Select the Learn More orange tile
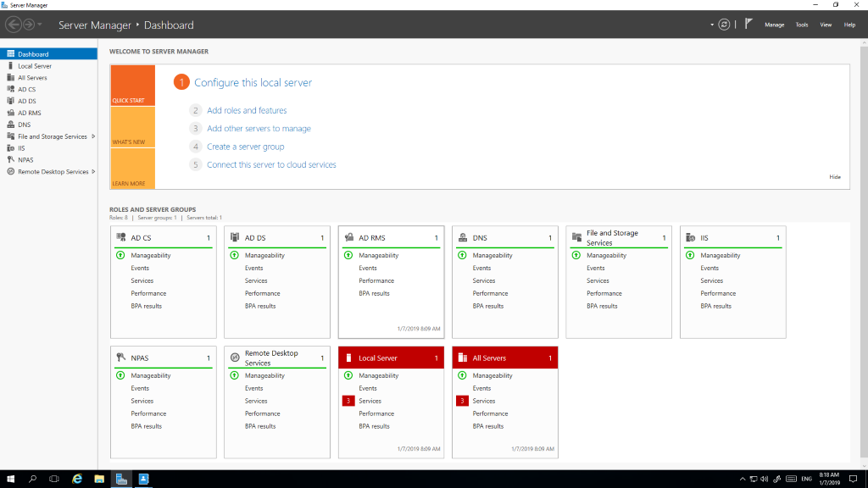The image size is (868, 488). click(x=132, y=169)
